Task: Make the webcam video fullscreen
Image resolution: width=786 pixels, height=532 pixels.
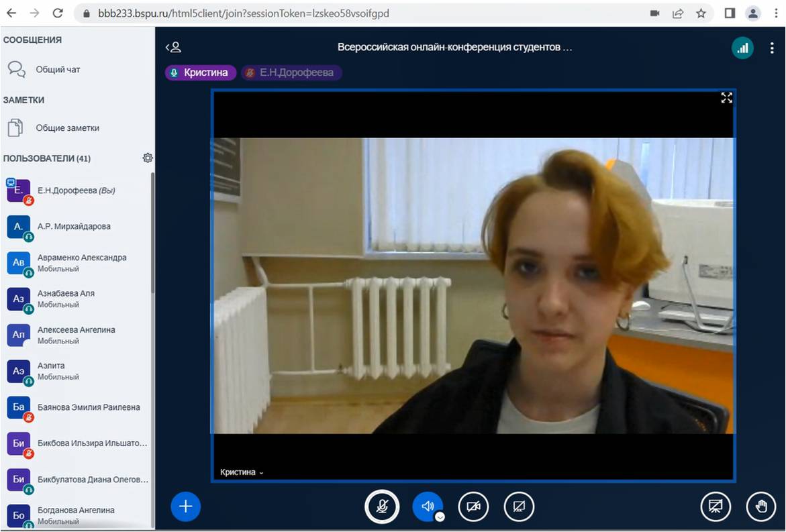Action: coord(726,98)
